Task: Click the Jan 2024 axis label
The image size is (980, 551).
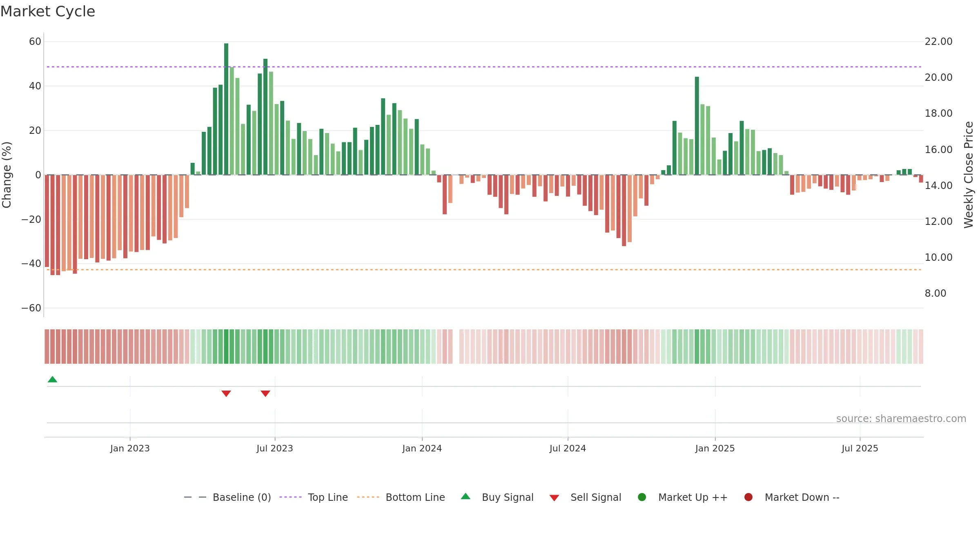Action: pos(422,448)
